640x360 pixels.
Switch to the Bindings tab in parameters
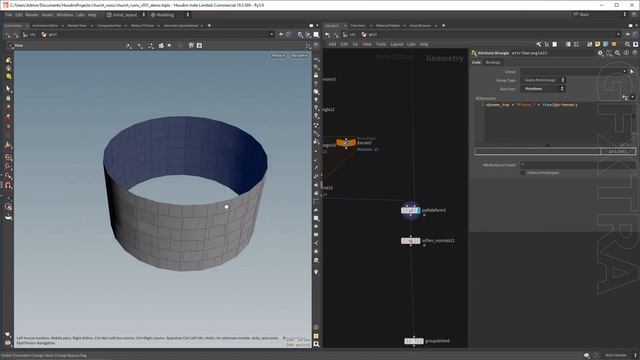pyautogui.click(x=493, y=62)
